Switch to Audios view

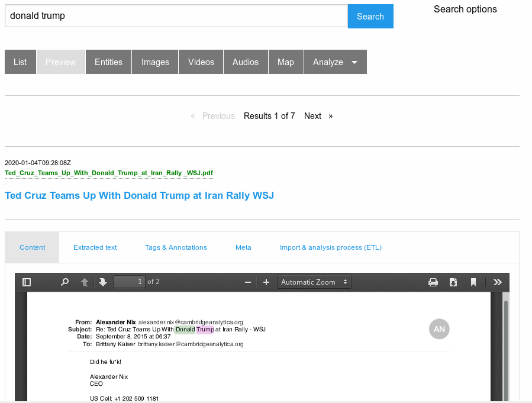pyautogui.click(x=246, y=62)
